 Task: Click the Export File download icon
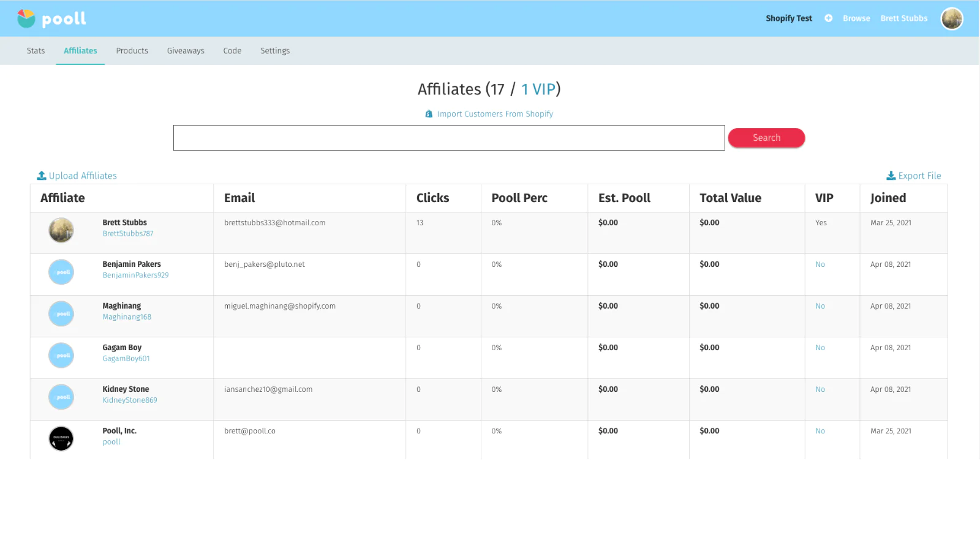pyautogui.click(x=891, y=176)
